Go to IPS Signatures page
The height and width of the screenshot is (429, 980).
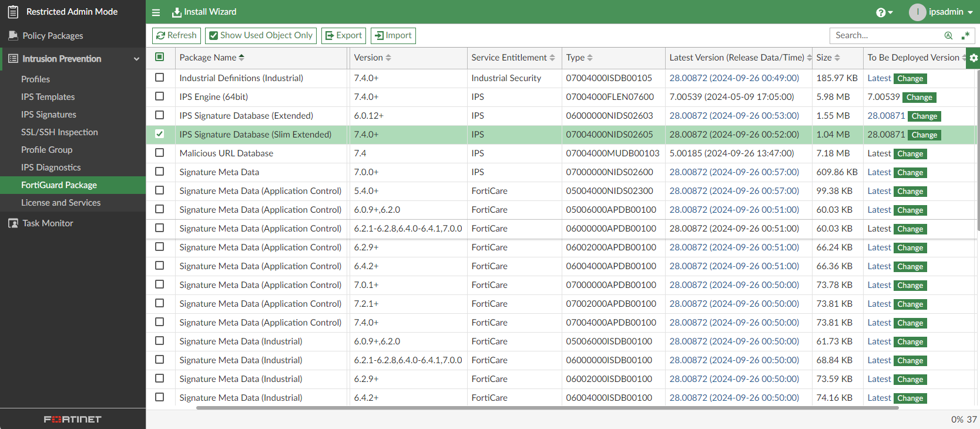[49, 115]
